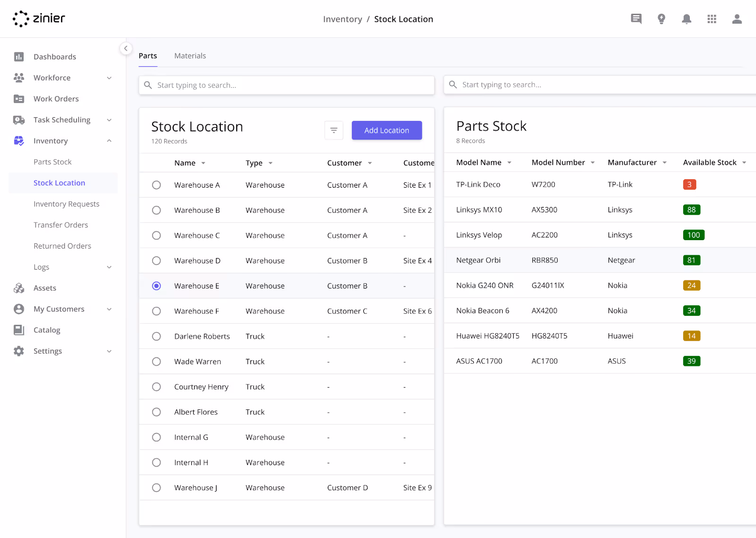Open the Manufacturer column dropdown arrow
The width and height of the screenshot is (756, 538).
[664, 163]
